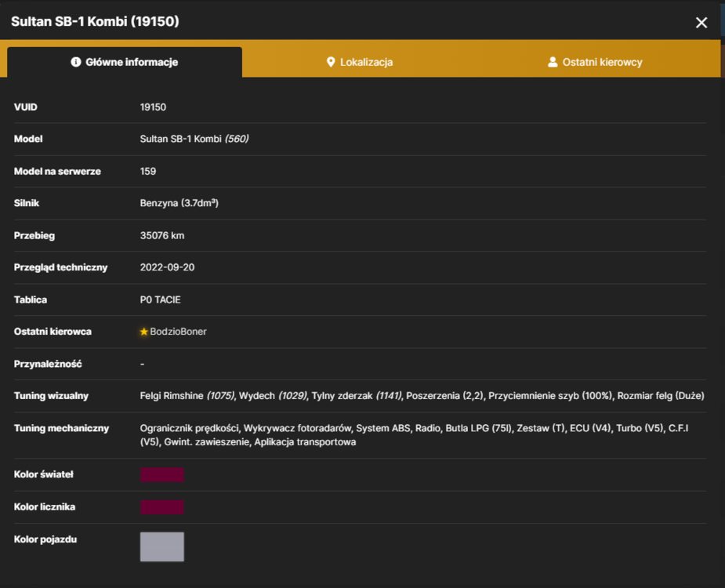
Task: Click the grey Kolor pojazdu swatch
Action: coord(161,546)
